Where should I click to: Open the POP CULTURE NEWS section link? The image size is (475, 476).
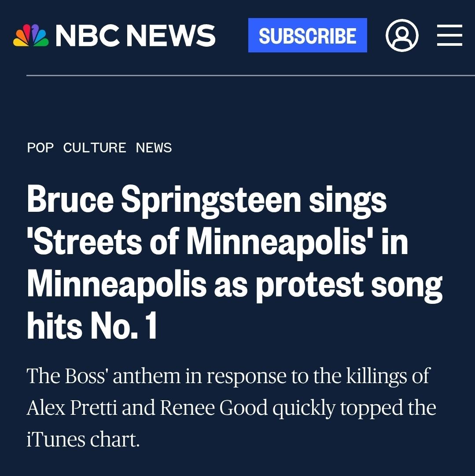click(99, 148)
